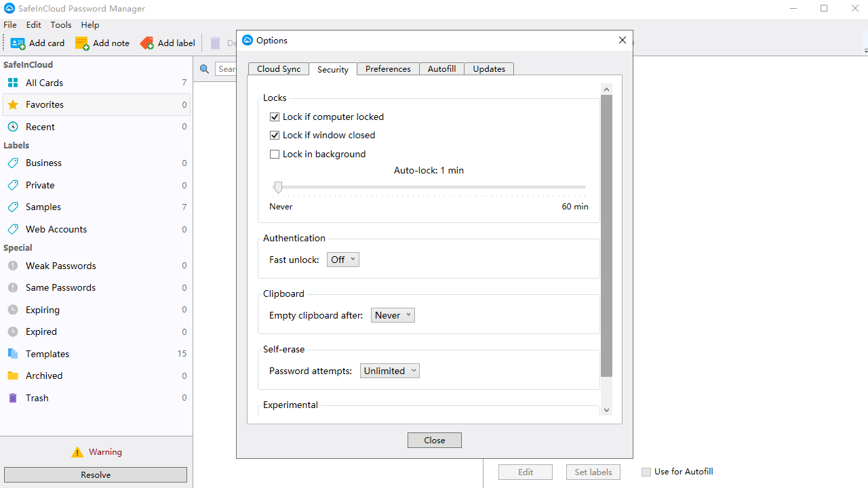Screen dimensions: 868x488
Task: Enable Lock in background
Action: (275, 154)
